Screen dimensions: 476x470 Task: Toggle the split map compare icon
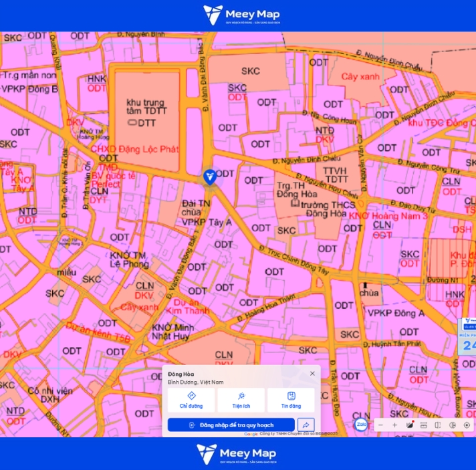[438, 425]
